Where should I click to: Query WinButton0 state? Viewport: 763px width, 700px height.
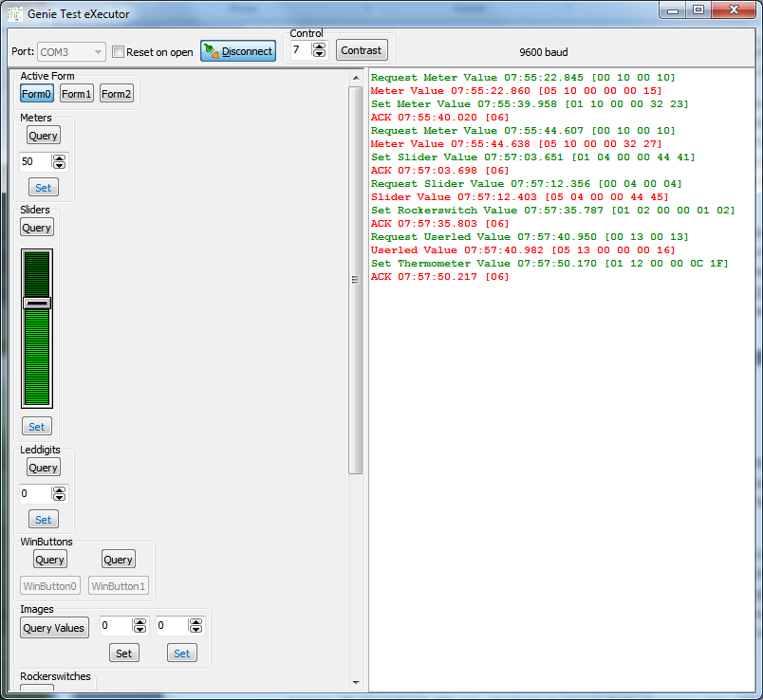tap(50, 560)
